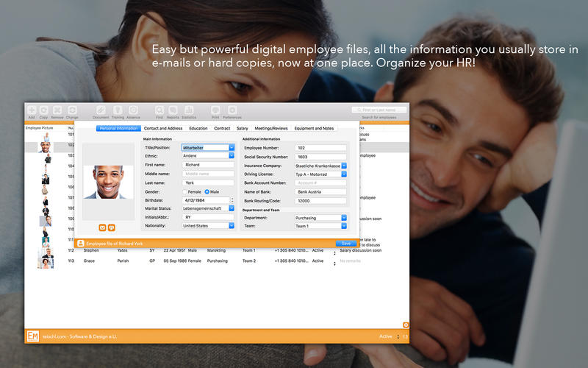The height and width of the screenshot is (368, 588).
Task: Switch to the Contract tab
Action: 222,128
